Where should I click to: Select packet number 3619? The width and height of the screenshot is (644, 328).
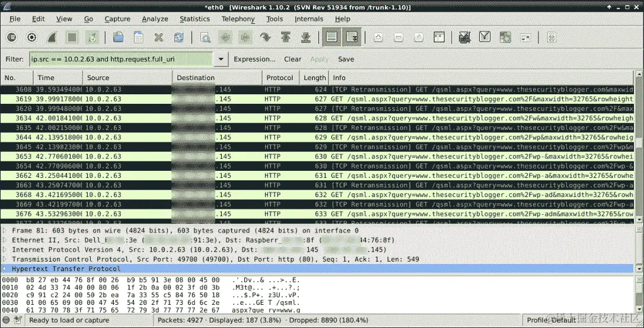(x=317, y=99)
